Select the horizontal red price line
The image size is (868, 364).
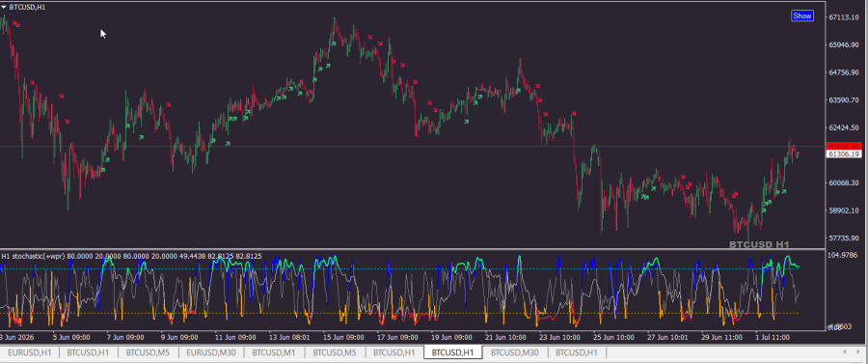(x=413, y=146)
